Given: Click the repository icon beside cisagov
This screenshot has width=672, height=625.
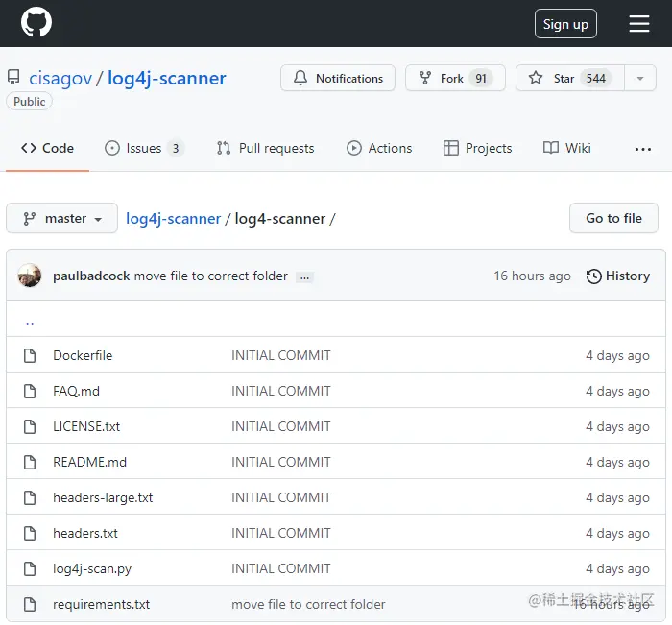Looking at the screenshot, I should coord(13,77).
